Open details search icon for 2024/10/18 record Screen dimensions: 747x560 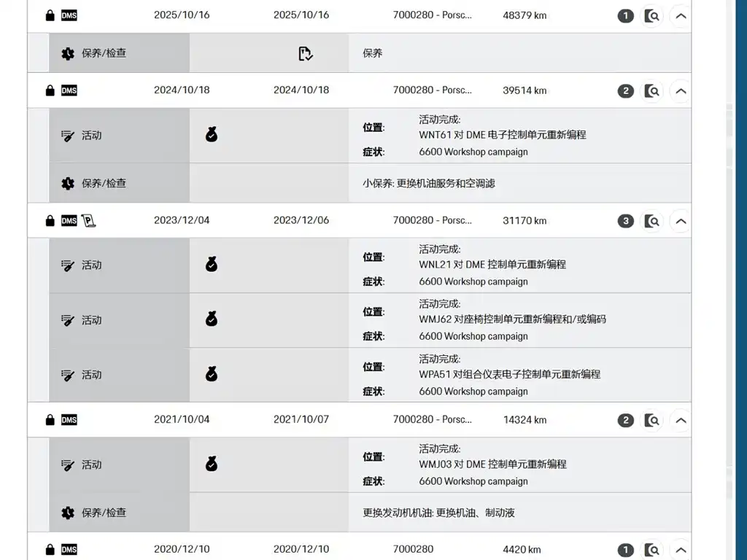651,91
